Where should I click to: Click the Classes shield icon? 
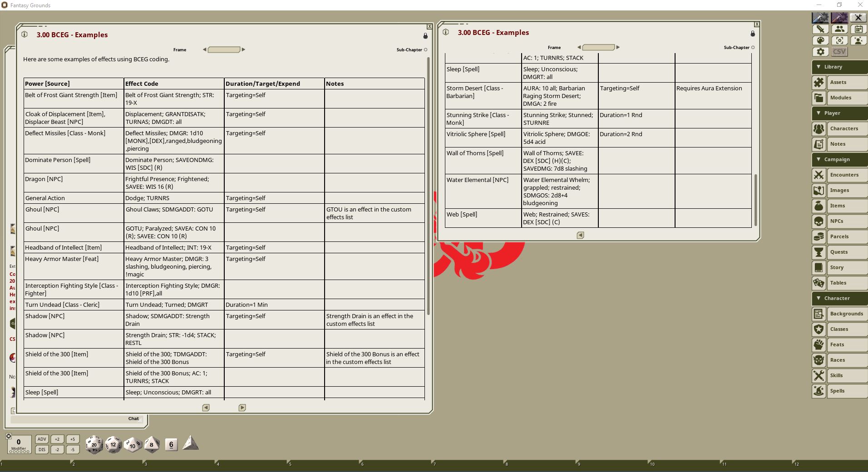point(819,329)
